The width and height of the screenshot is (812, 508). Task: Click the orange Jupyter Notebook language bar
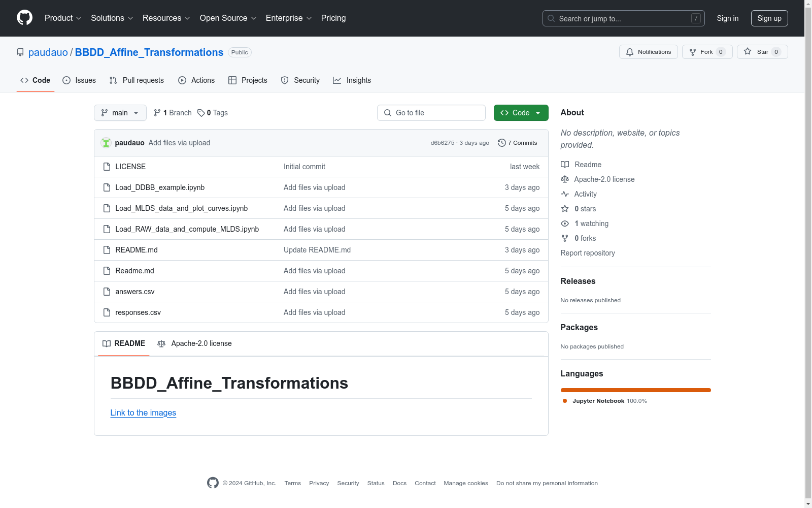click(636, 390)
